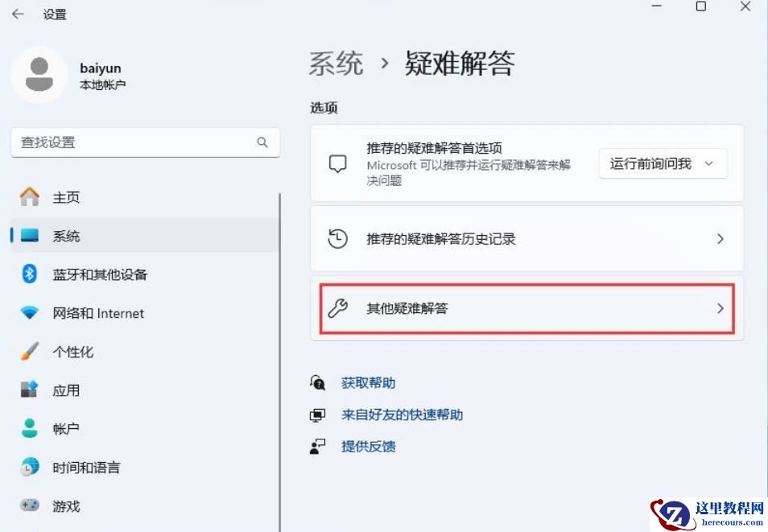Open the 获取帮助 link

[368, 383]
